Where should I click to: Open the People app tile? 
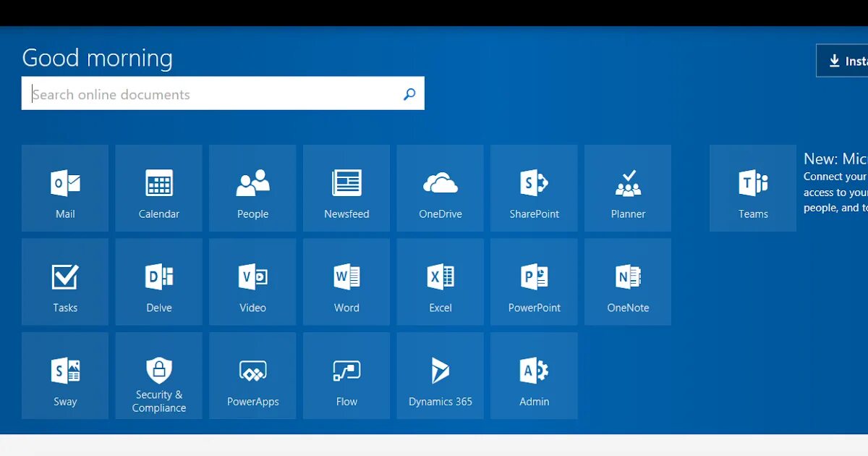pos(252,188)
